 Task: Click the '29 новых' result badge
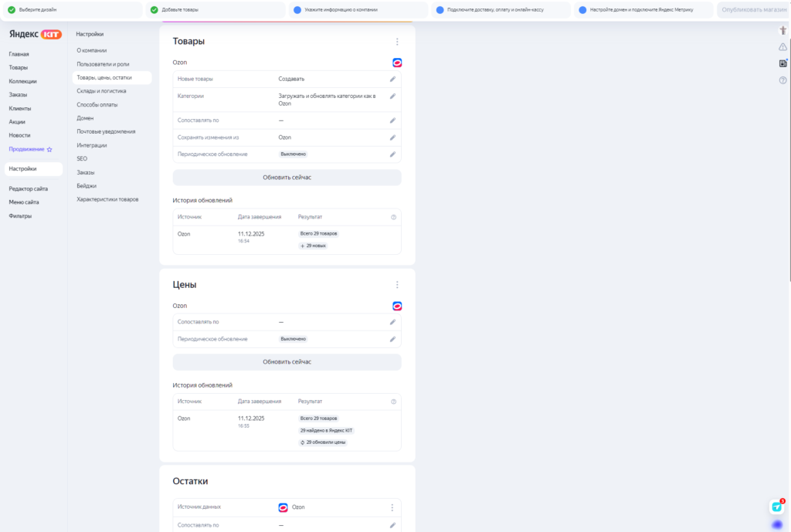[314, 246]
